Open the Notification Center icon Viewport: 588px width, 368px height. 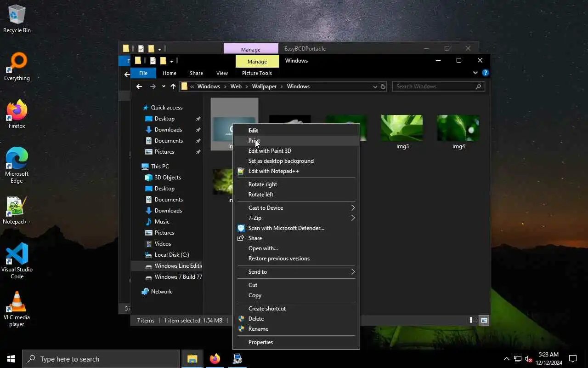[573, 359]
